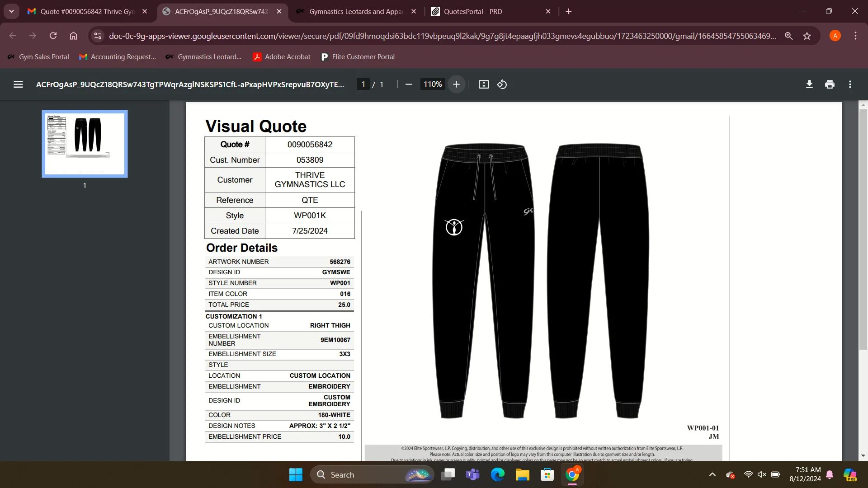Click the muted volume tray icon
Viewport: 868px width, 488px height.
coord(762,474)
